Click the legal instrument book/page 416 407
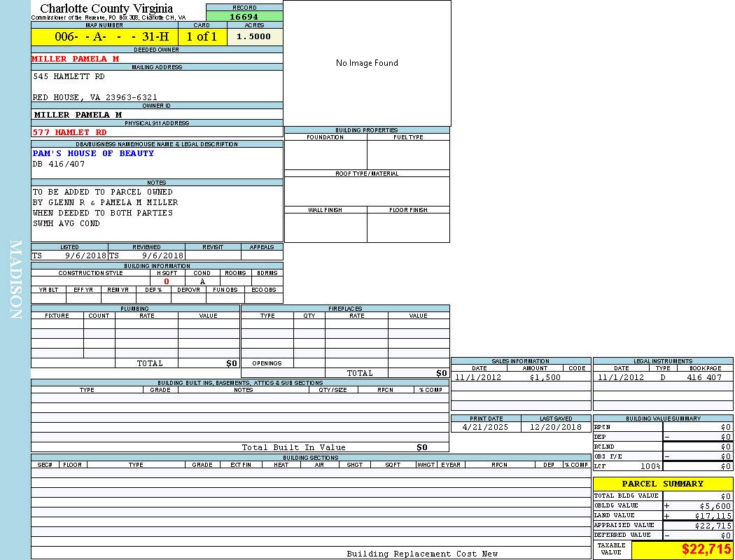The image size is (735, 560). click(703, 377)
